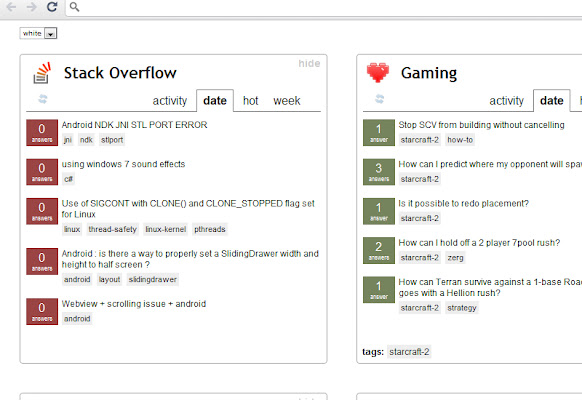The height and width of the screenshot is (400, 582).
Task: Open question using windows 7 sound effects
Action: 123,164
